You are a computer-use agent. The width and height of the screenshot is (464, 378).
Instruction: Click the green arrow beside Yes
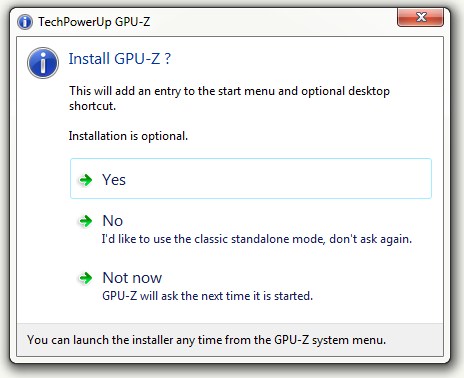coord(86,180)
